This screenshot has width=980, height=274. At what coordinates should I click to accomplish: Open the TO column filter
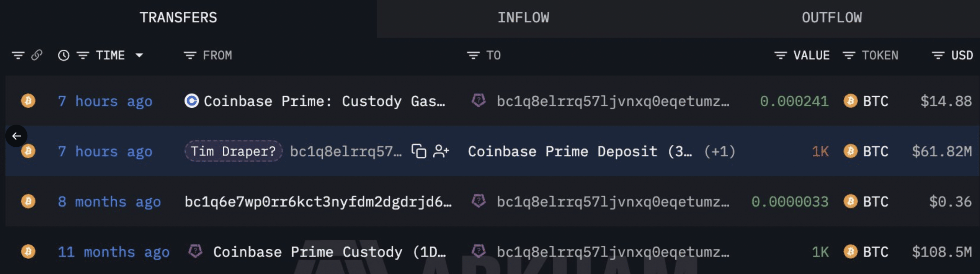pyautogui.click(x=474, y=55)
